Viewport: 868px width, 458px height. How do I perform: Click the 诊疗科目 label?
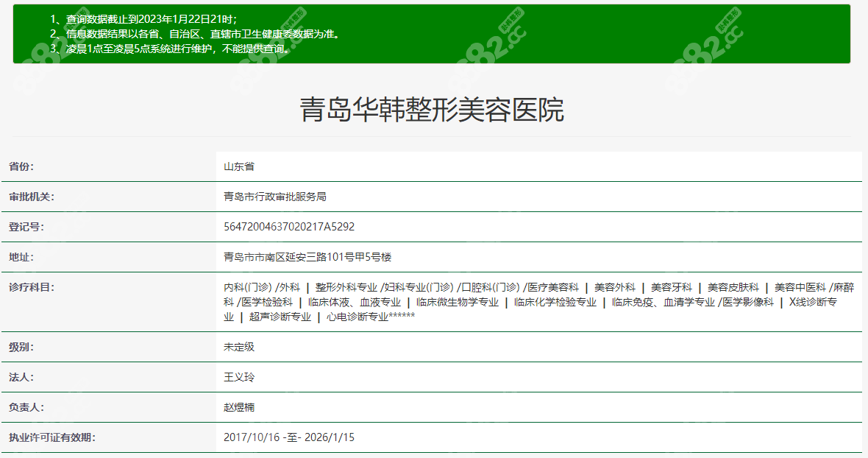(32, 287)
